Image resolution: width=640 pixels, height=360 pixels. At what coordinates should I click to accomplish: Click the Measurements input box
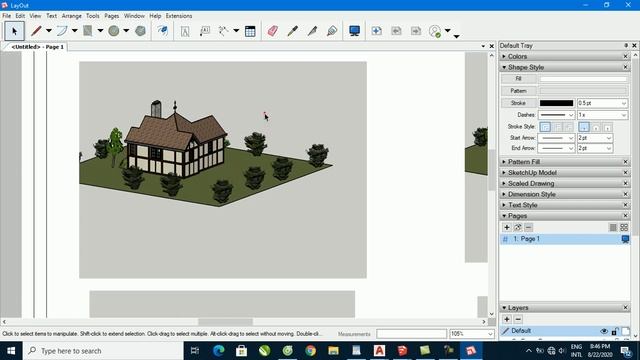pos(411,334)
